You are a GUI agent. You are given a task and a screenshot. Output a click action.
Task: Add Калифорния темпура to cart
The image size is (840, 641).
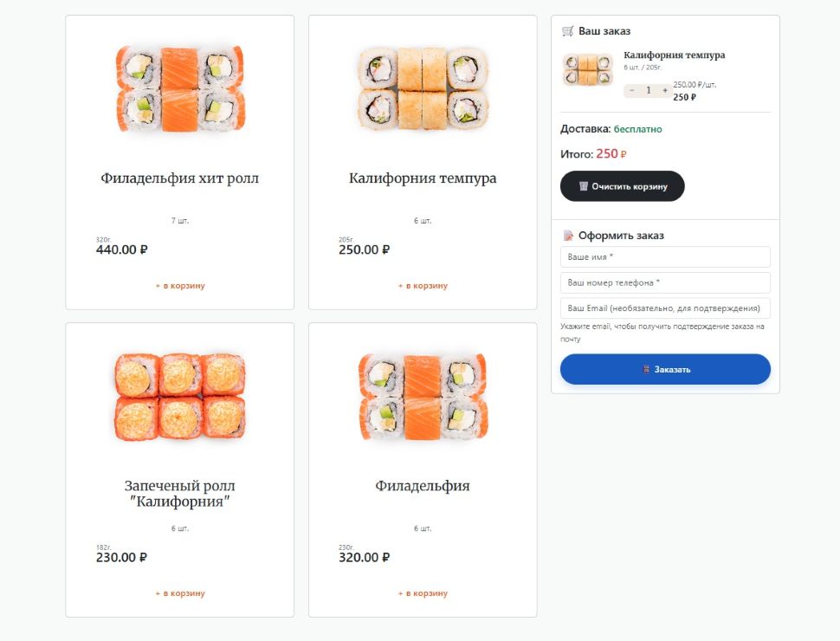423,286
